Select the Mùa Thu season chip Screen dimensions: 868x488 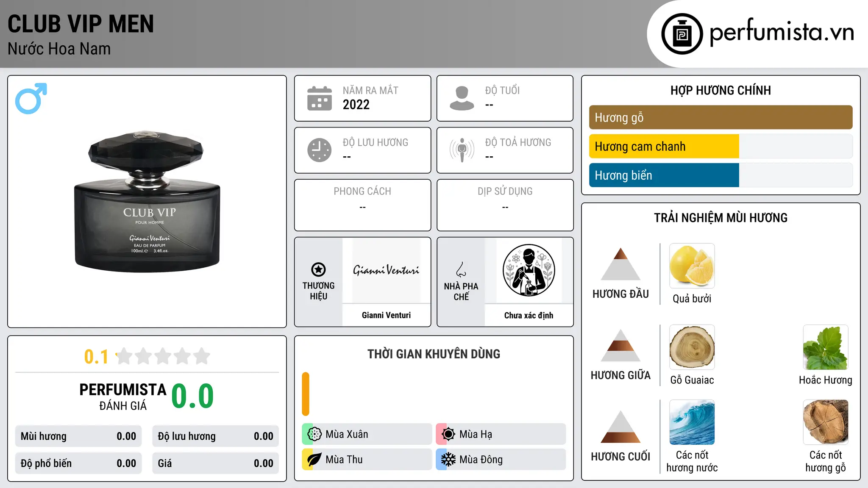(367, 460)
